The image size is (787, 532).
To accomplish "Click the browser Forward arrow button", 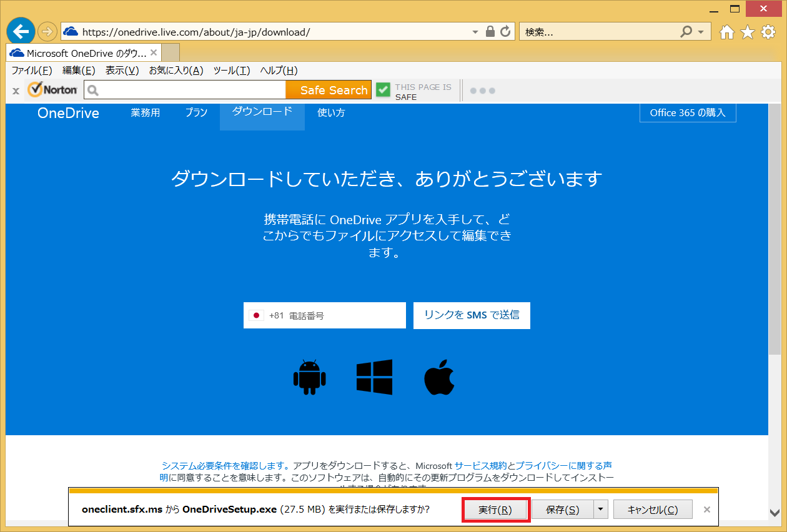I will 47,31.
